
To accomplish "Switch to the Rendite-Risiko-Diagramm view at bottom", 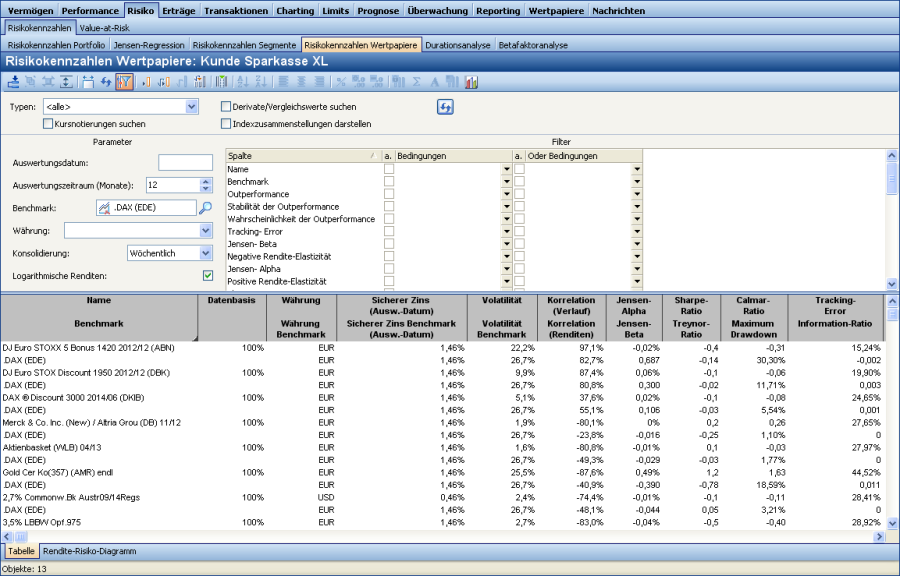I will coord(89,551).
